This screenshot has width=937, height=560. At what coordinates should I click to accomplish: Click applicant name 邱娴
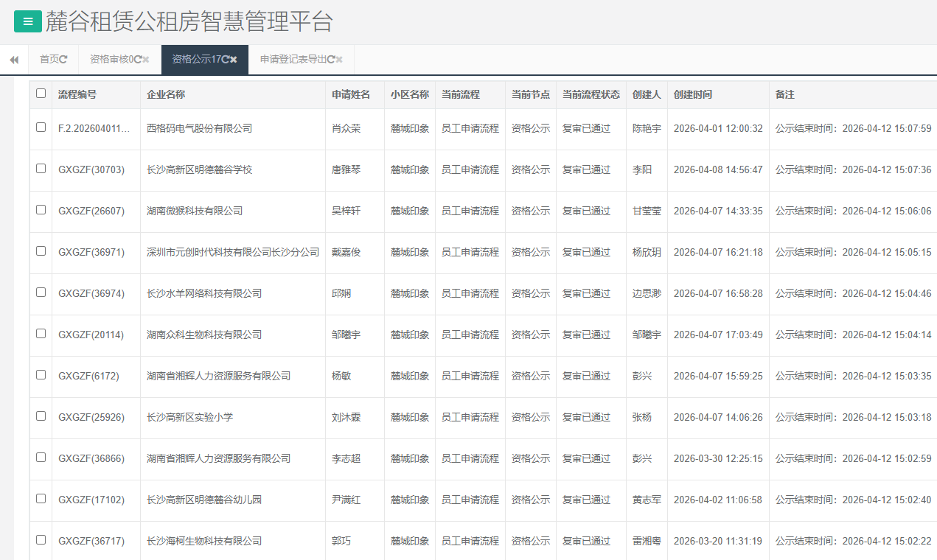point(341,293)
